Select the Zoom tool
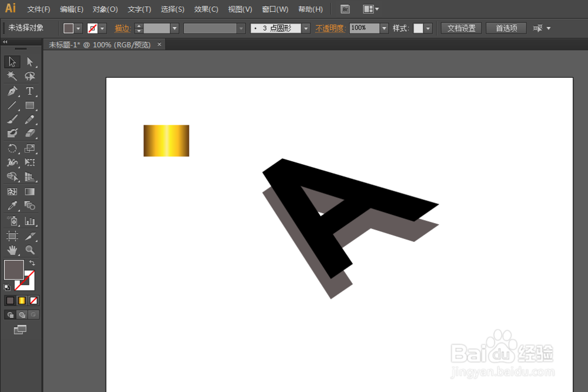This screenshot has height=392, width=588. pos(29,250)
